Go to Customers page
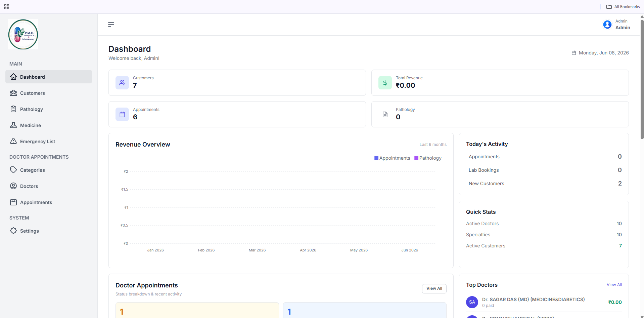 (49, 93)
